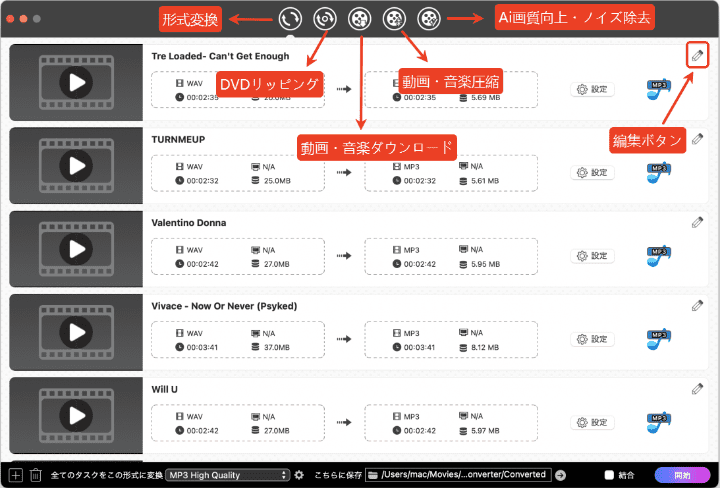The width and height of the screenshot is (720, 488).
Task: Open 設定 for Vivace - Now Or Never
Action: pos(591,340)
